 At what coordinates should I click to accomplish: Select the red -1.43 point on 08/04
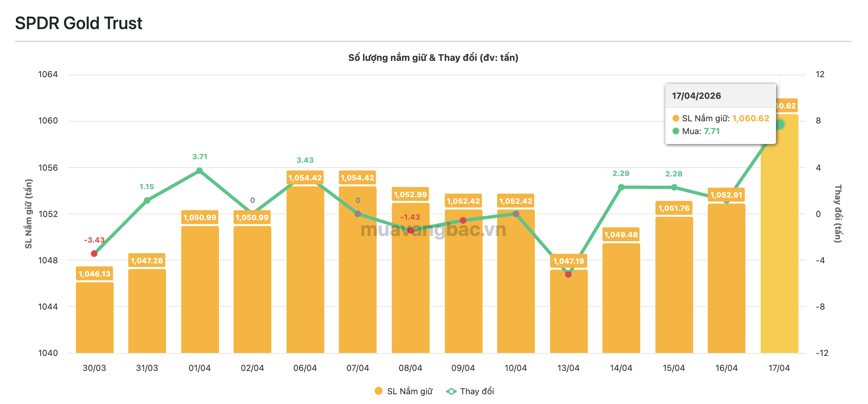[x=411, y=230]
